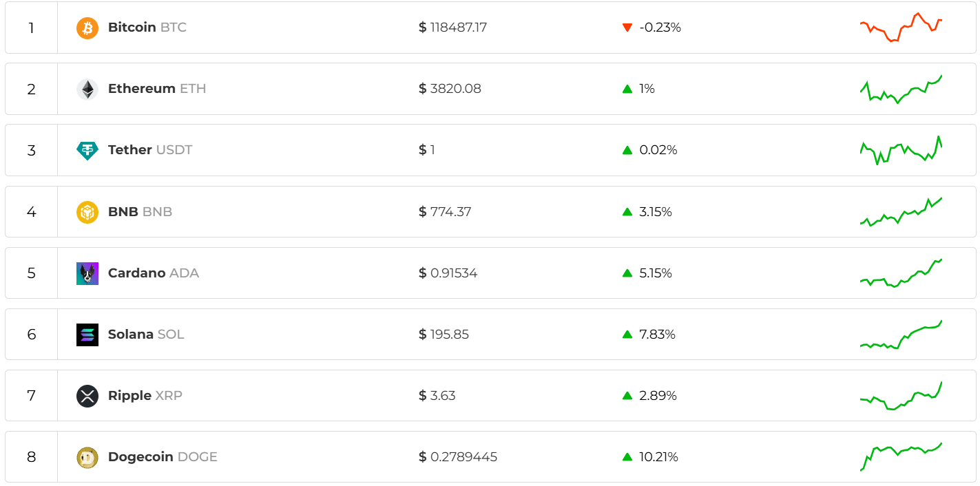Screen dimensions: 980x486
Task: Click the Tether green logo icon
Action: pos(87,151)
